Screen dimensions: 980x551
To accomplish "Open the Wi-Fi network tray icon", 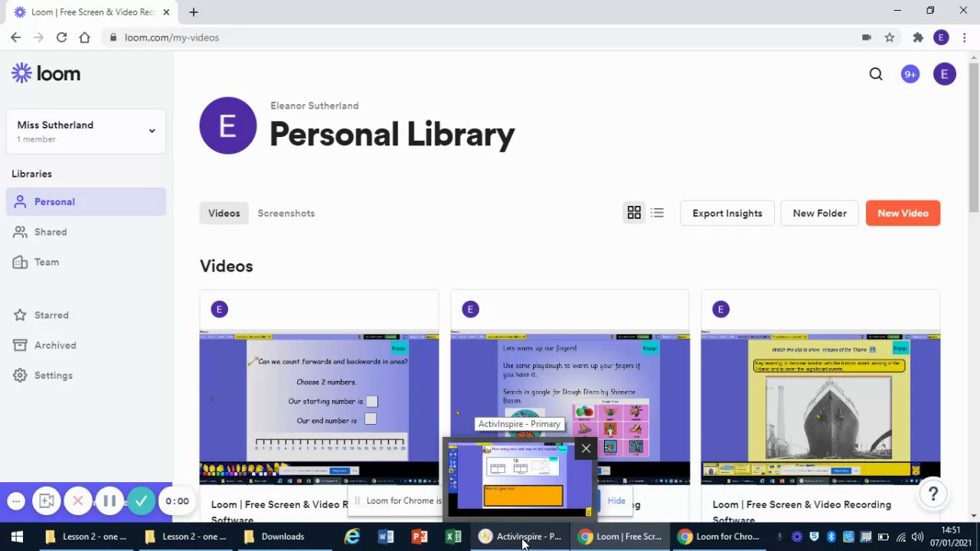I will point(900,536).
